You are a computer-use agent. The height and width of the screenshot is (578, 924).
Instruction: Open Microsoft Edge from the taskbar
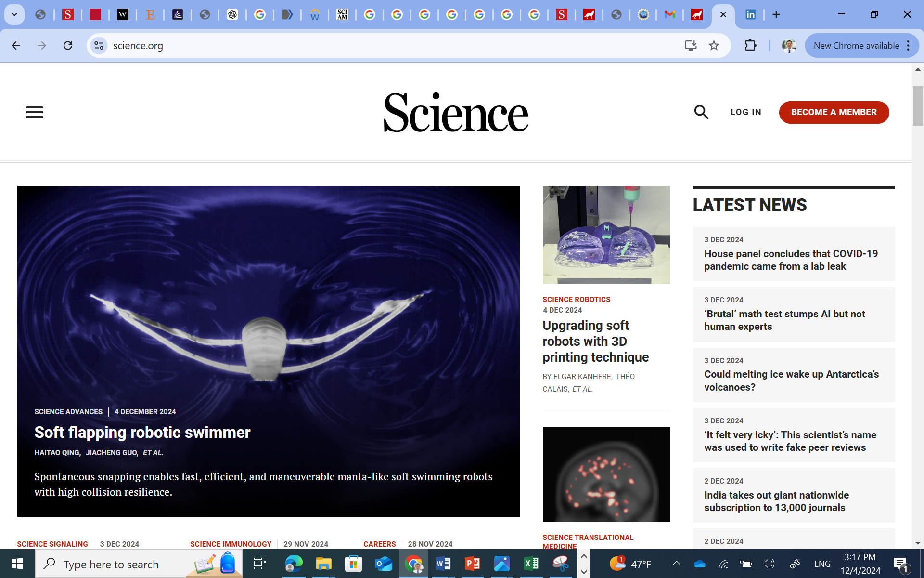point(294,564)
